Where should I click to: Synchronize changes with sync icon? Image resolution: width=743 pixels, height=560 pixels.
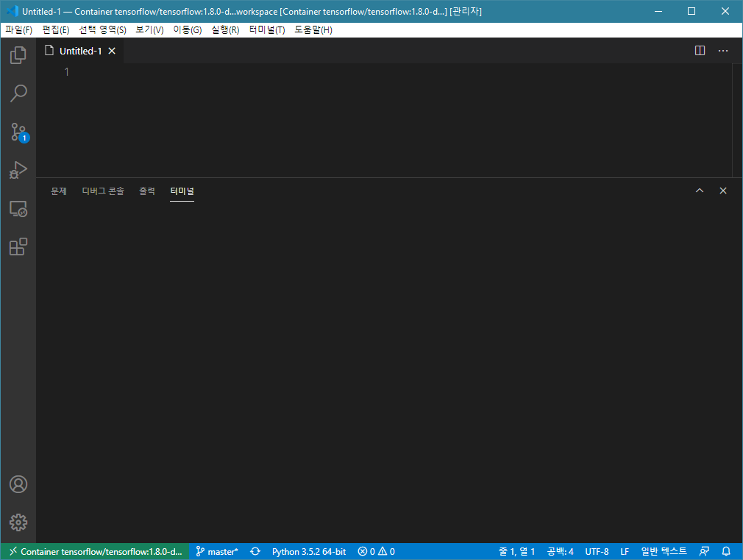coord(255,551)
